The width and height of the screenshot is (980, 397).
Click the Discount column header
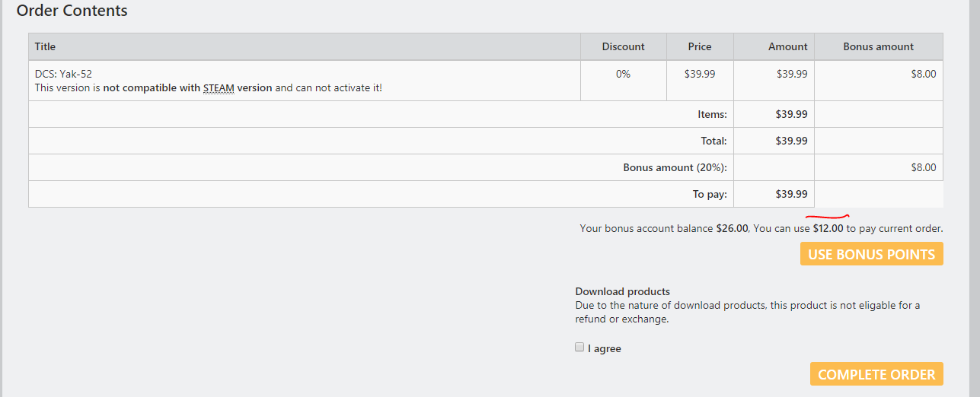[623, 46]
